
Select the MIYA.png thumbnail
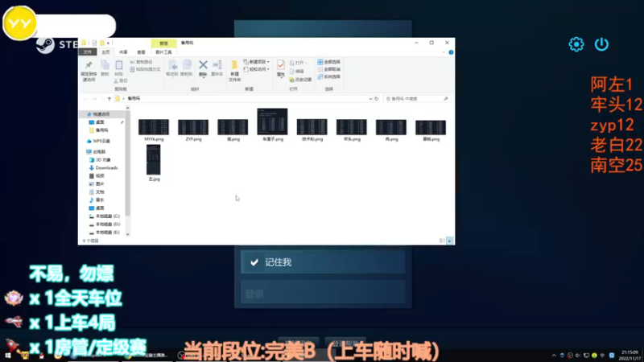154,127
